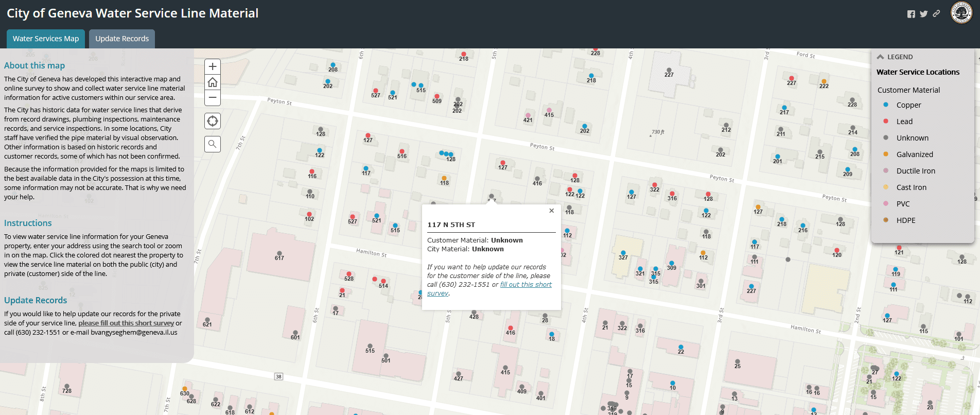Select the red marker labeled 416 near Hamilton St

511,328
